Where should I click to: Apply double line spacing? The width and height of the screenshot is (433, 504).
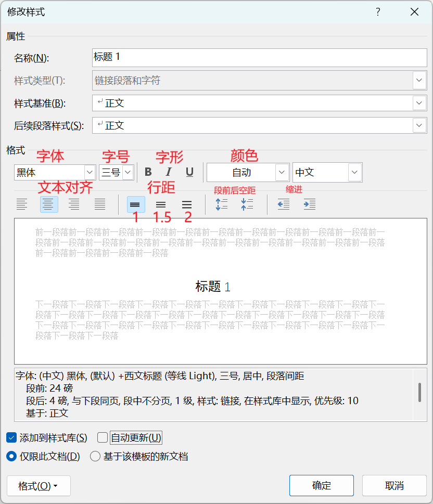pyautogui.click(x=186, y=204)
